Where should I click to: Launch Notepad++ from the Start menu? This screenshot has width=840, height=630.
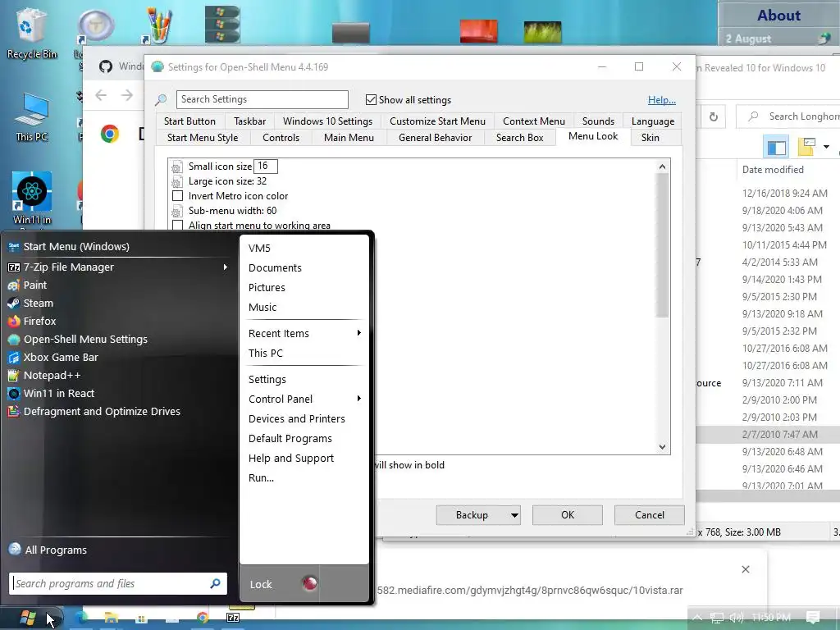[x=118, y=375]
